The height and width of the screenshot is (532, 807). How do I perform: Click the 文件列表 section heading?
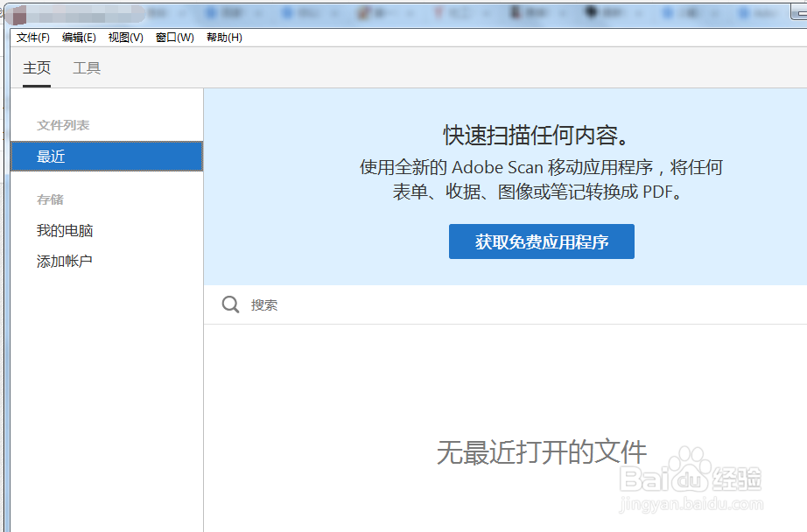63,125
